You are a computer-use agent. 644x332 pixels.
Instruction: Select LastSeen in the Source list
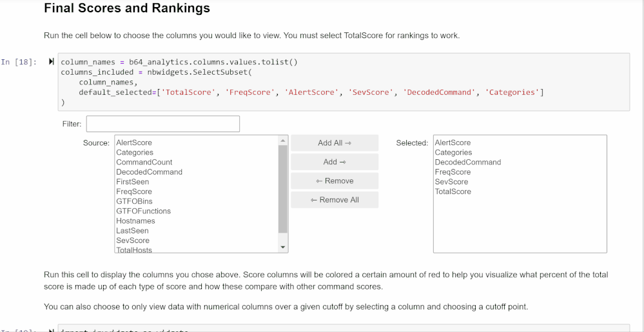(x=132, y=230)
